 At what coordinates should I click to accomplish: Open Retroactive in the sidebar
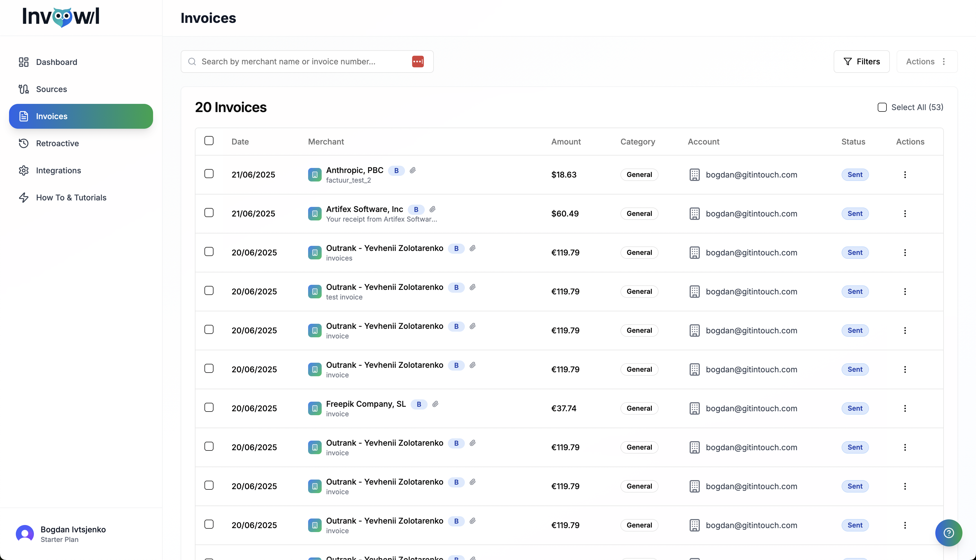tap(81, 143)
